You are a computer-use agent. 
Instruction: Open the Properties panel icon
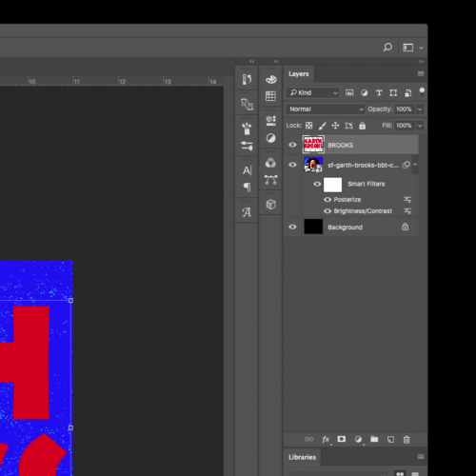coord(270,121)
